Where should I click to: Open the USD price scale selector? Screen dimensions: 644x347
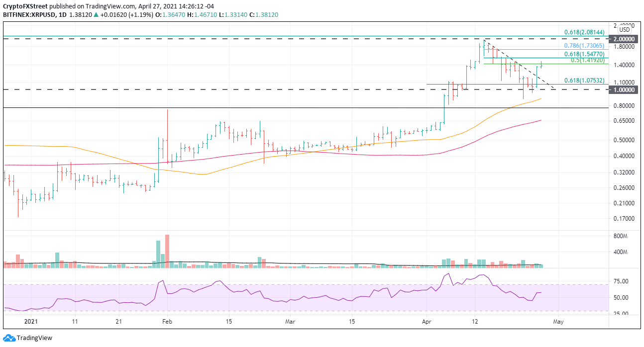point(624,29)
